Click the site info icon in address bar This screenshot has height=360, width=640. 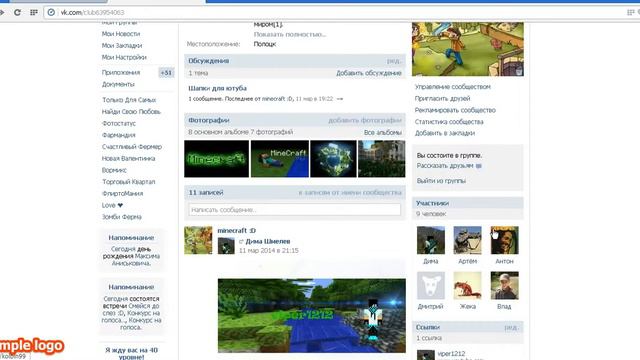coord(51,13)
